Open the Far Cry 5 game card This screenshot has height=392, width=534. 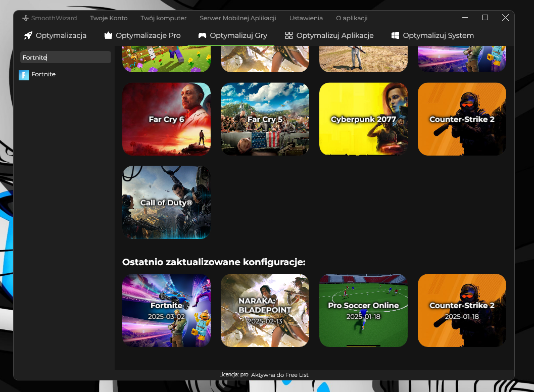[x=265, y=119]
